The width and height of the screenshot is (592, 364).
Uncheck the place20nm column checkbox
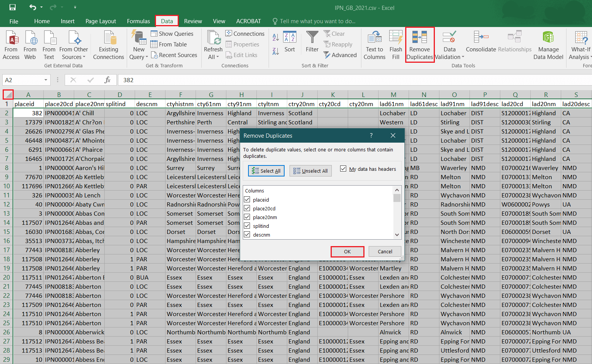pyautogui.click(x=247, y=217)
